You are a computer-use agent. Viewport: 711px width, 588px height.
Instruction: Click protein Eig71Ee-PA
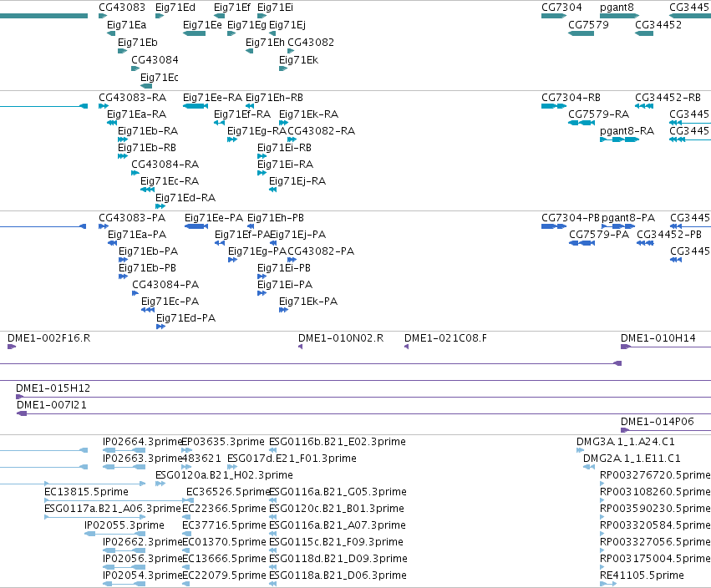pyautogui.click(x=214, y=218)
